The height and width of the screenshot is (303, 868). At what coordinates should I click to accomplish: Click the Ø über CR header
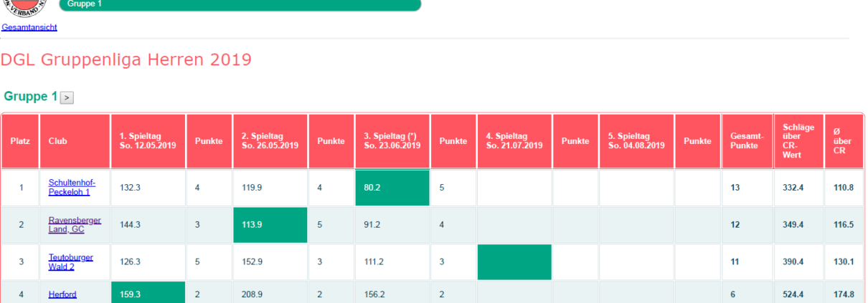(844, 141)
